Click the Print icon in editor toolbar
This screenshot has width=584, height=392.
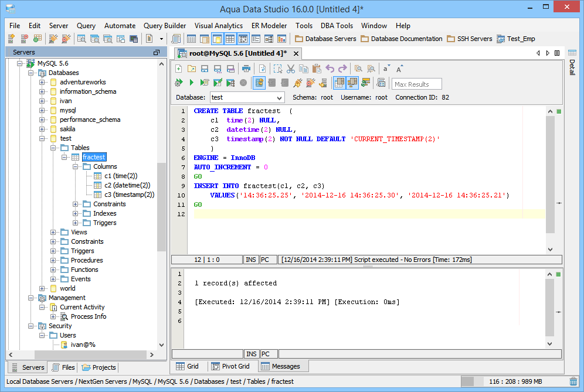(246, 69)
